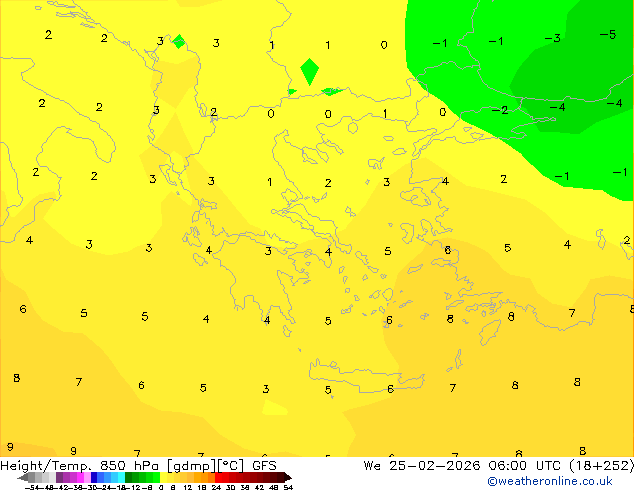The height and width of the screenshot is (490, 634).
Task: Select the cyan legend swatch above -18
Action: 121,478
